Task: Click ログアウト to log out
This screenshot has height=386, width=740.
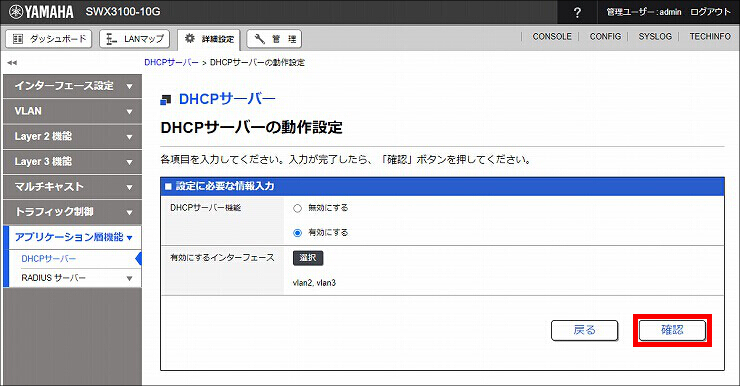Action: [x=710, y=12]
